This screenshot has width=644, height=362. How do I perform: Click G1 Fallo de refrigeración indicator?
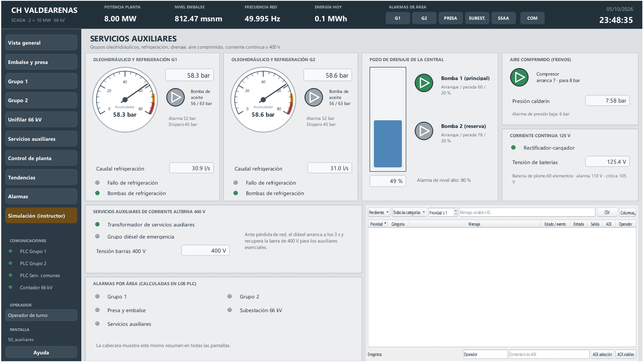(97, 183)
